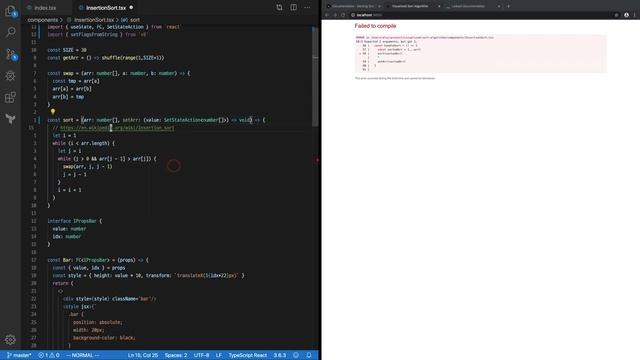Open the browser profile avatar
Viewport: 640px width, 360px height.
pos(627,15)
